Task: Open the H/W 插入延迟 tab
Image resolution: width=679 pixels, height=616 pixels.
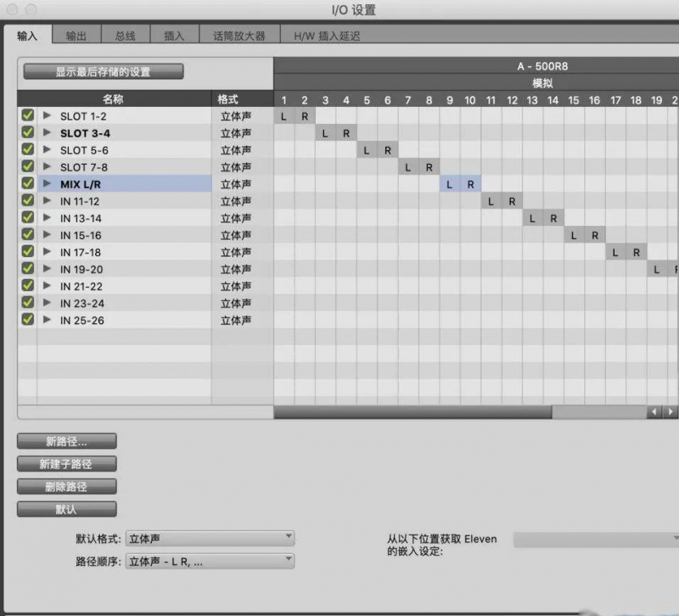Action: [327, 36]
